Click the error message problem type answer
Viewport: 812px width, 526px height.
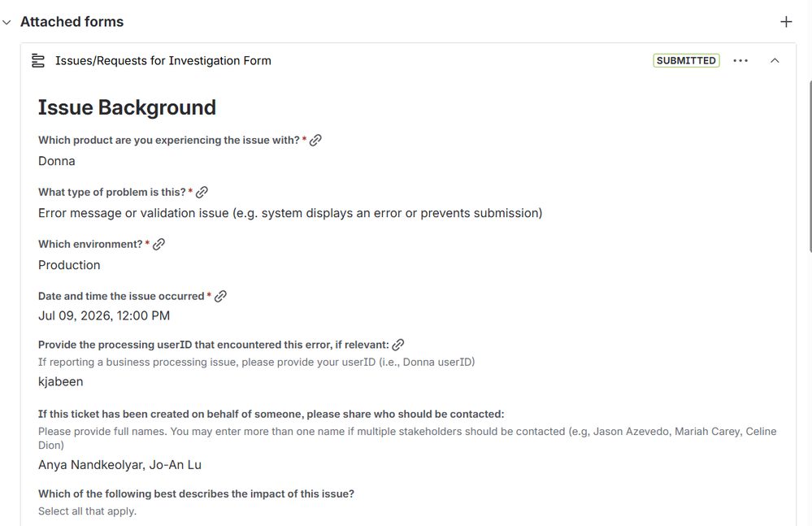(290, 213)
